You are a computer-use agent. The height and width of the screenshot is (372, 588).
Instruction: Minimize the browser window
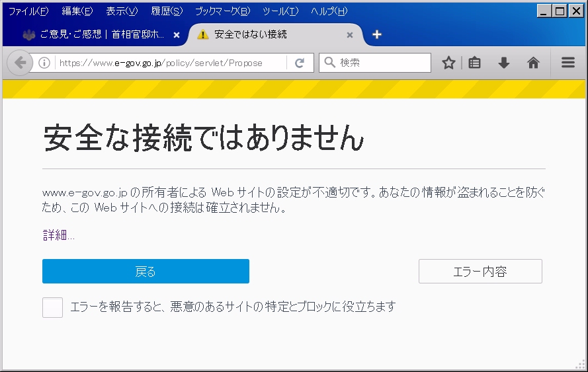click(x=544, y=11)
